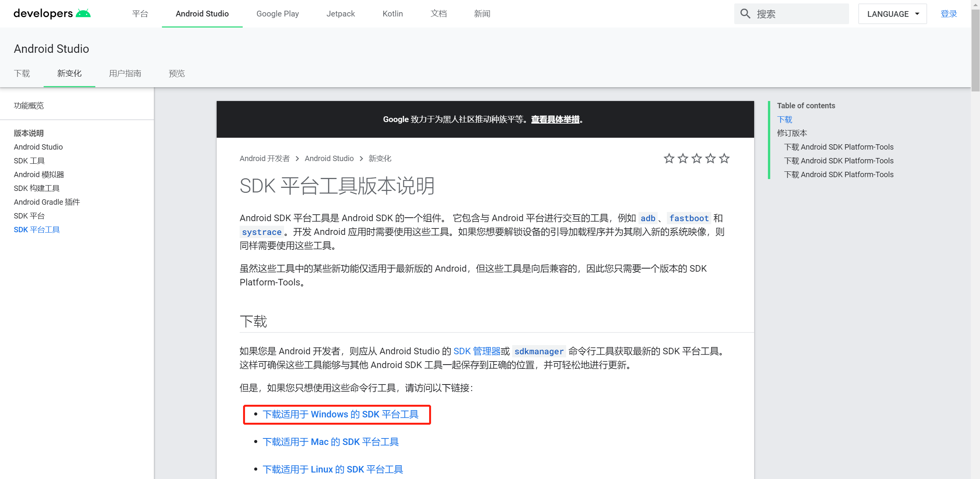The height and width of the screenshot is (479, 980).
Task: Rate the page two stars
Action: tap(683, 158)
